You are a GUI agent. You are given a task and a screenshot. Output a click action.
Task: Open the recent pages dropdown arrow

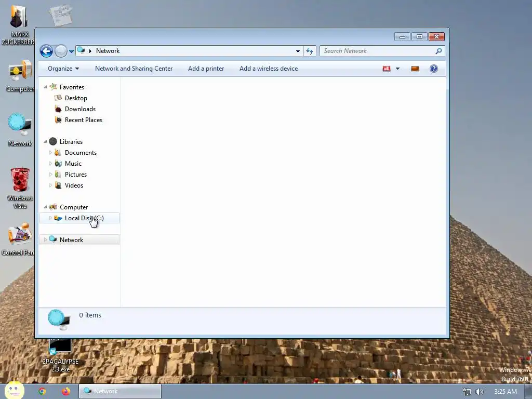coord(71,51)
